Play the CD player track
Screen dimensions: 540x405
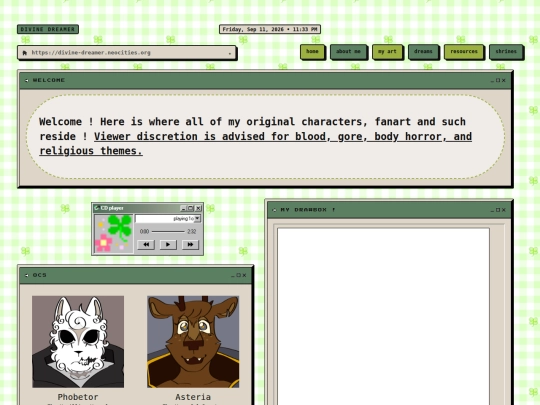coord(168,245)
